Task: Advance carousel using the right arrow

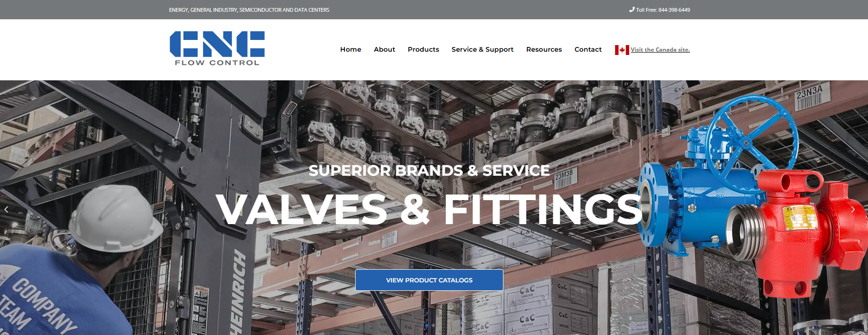Action: pyautogui.click(x=853, y=210)
